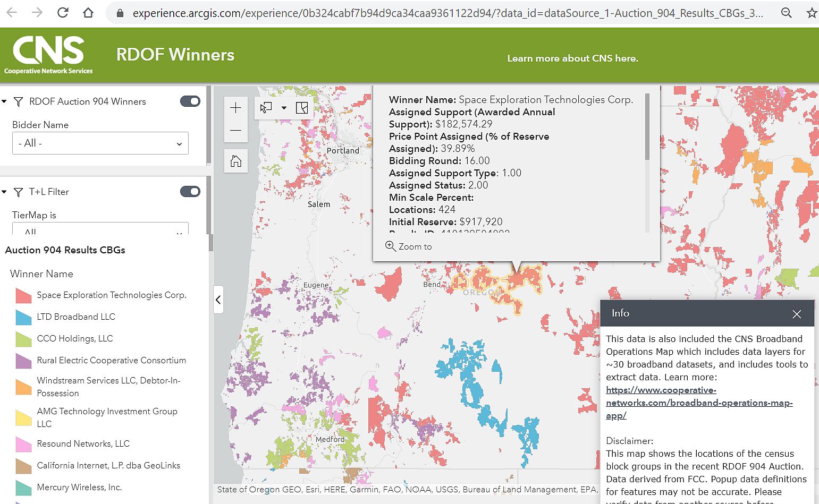Click Locations: 424 in the popup

[x=422, y=210]
